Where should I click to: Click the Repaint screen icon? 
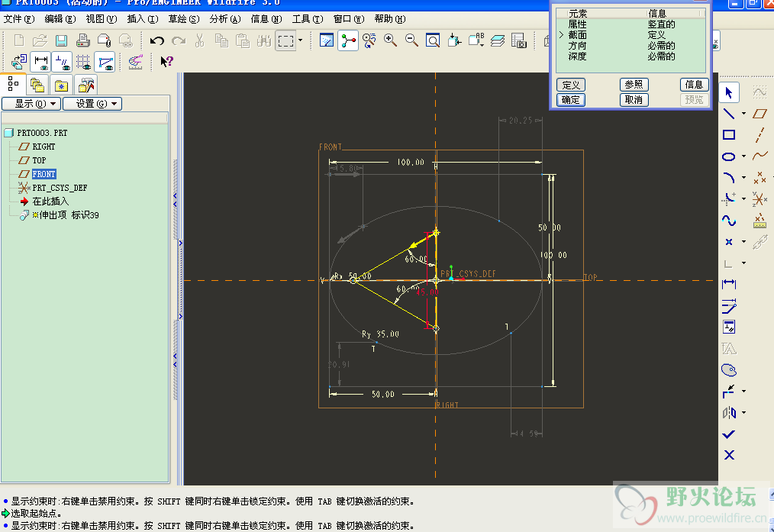point(326,40)
